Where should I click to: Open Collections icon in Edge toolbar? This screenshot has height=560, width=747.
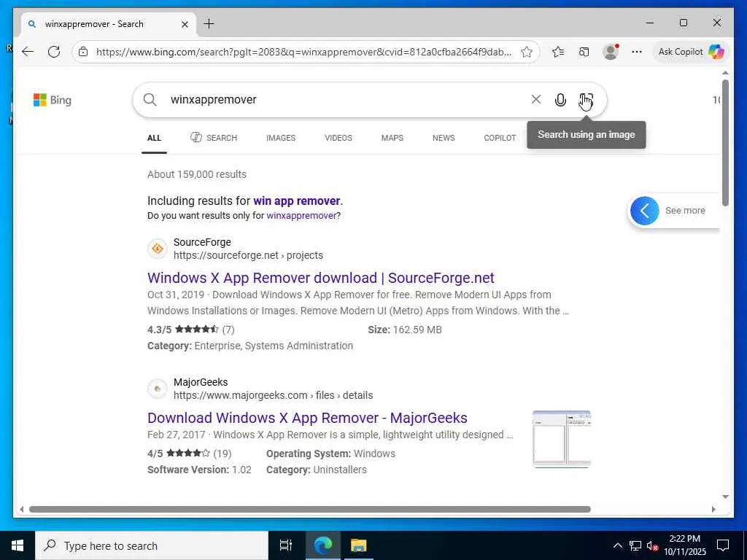pyautogui.click(x=584, y=52)
